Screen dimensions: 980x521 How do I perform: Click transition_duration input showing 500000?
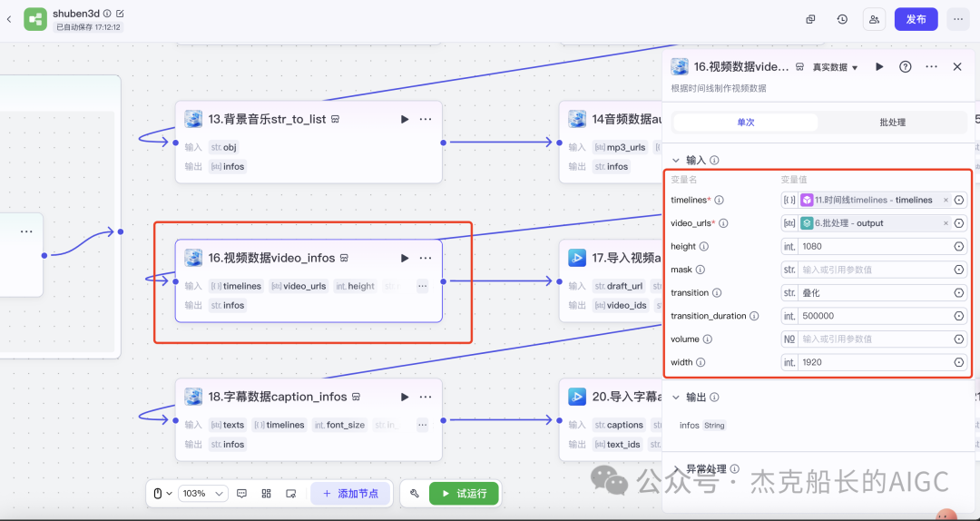[875, 316]
